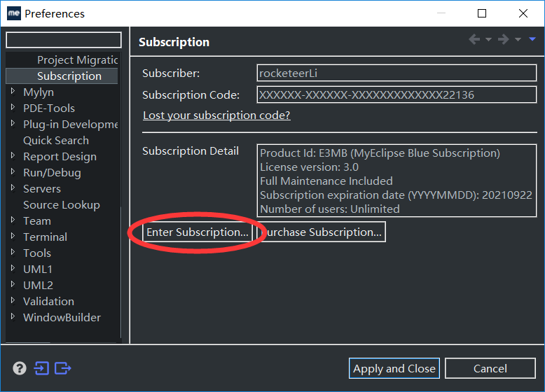The width and height of the screenshot is (545, 392).
Task: Select Quick Search in the tree
Action: (x=56, y=141)
